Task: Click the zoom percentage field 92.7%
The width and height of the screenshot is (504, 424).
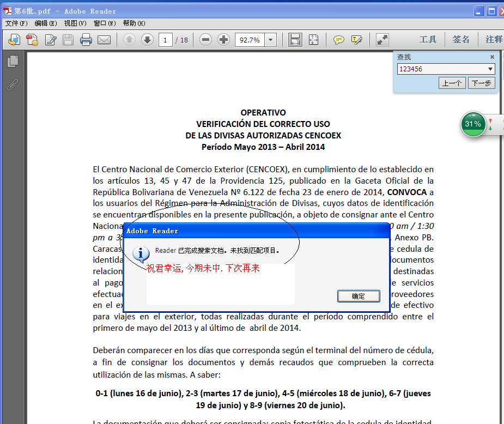Action: point(250,40)
